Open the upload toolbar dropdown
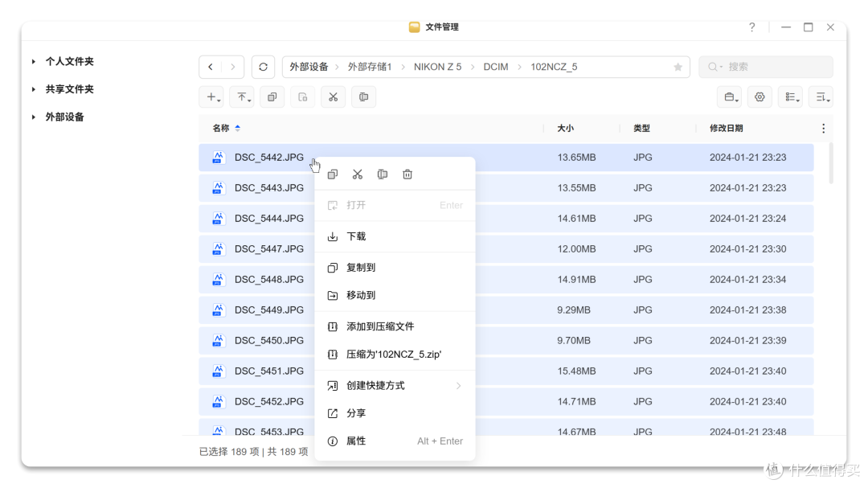Viewport: 868px width, 488px height. click(x=243, y=97)
